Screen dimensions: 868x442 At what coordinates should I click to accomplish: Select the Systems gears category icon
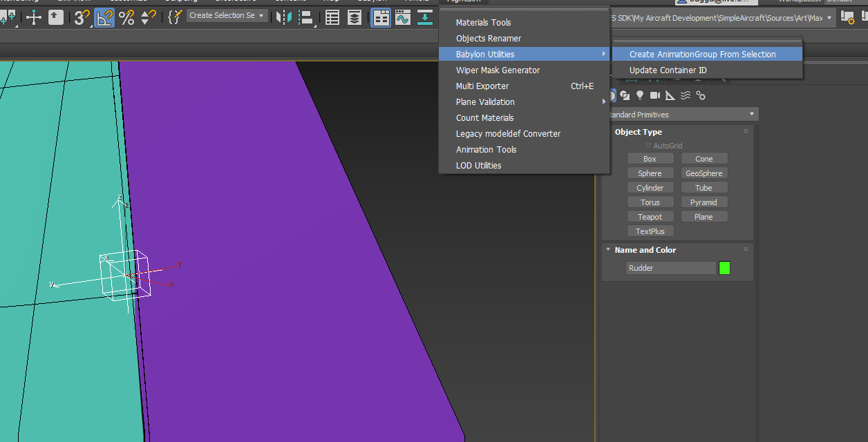[701, 95]
